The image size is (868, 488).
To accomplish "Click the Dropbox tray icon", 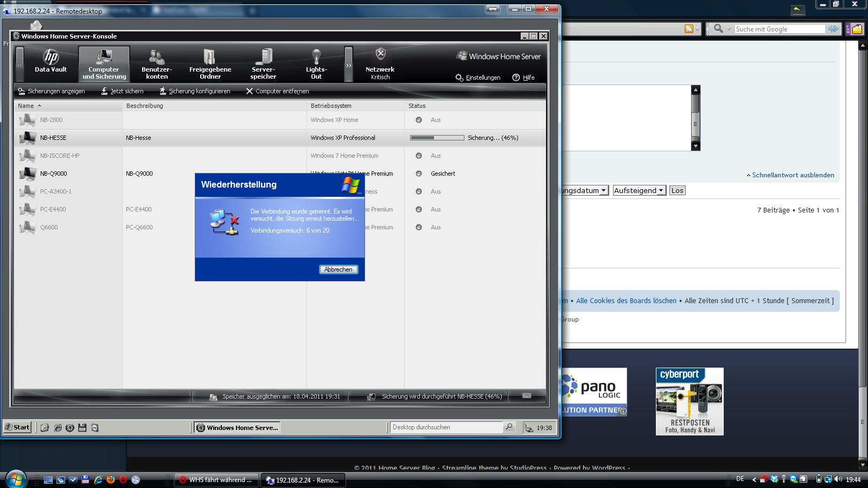I will point(774,479).
